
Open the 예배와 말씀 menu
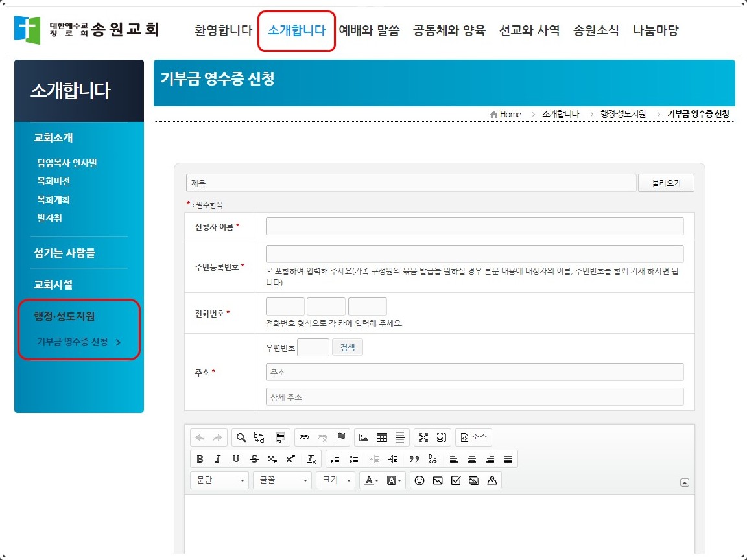pos(369,30)
